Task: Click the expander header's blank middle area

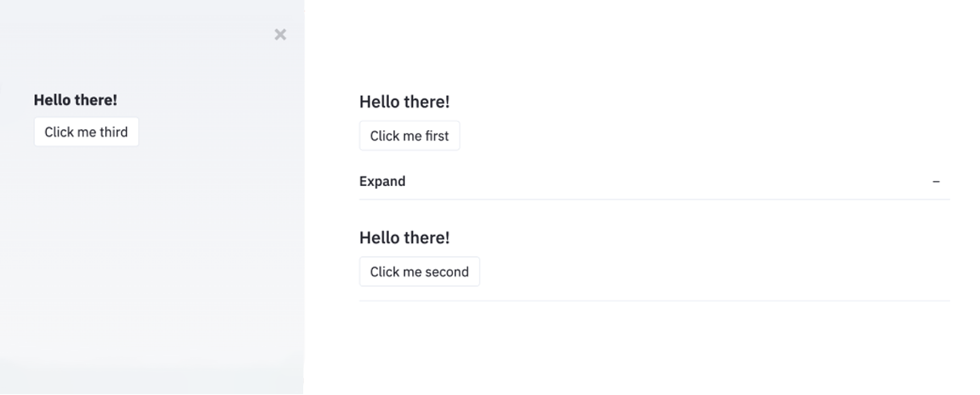Action: (647, 182)
